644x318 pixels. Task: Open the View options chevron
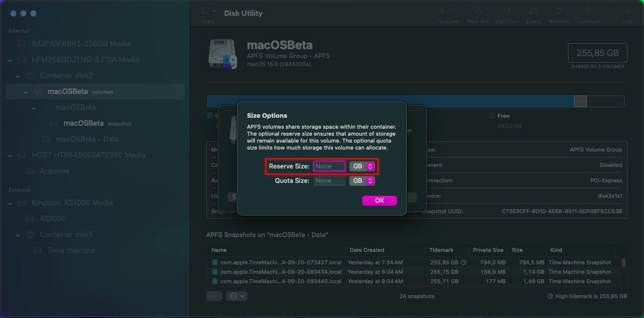pyautogui.click(x=214, y=11)
